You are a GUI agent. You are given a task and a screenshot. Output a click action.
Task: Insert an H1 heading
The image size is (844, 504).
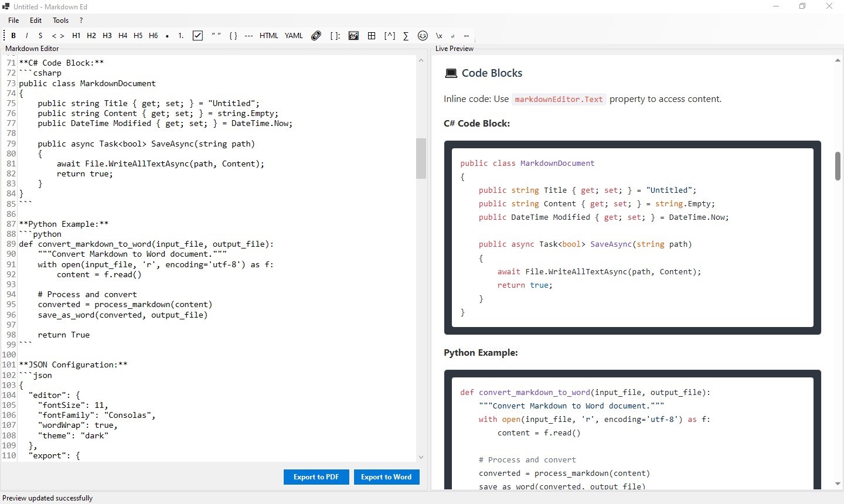[x=76, y=36]
